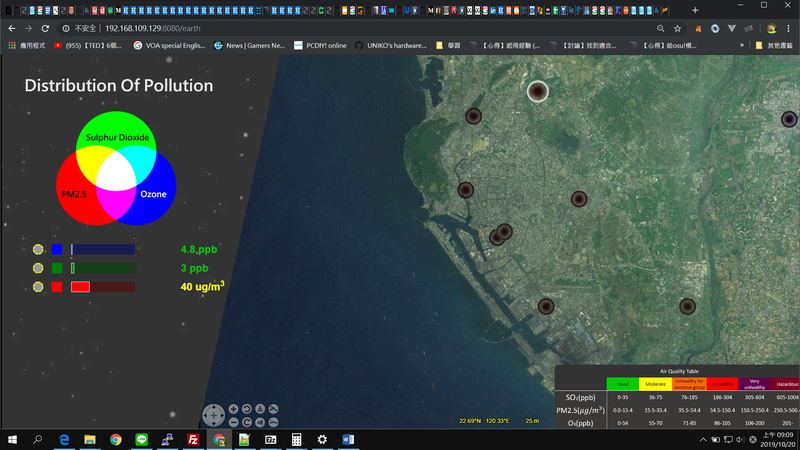Image resolution: width=800 pixels, height=450 pixels.
Task: Toggle the yellow circle beside green sulphur row
Action: pos(38,268)
